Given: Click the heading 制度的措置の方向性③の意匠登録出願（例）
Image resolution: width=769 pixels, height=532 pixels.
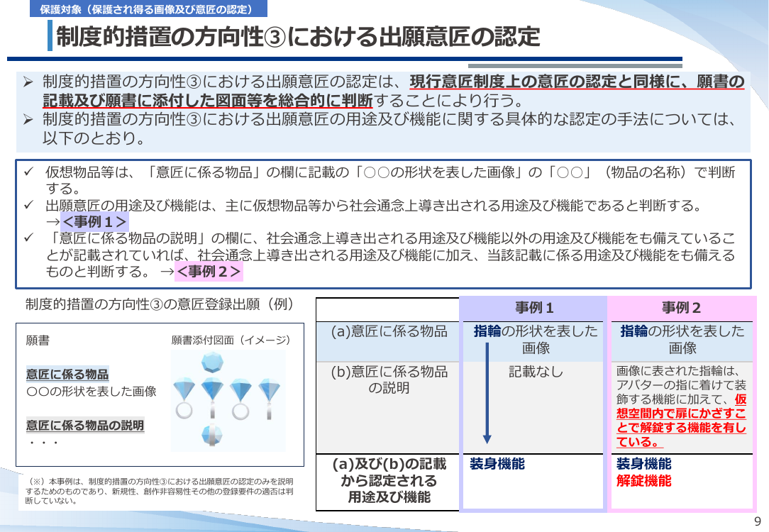Looking at the screenshot, I should coord(160,304).
